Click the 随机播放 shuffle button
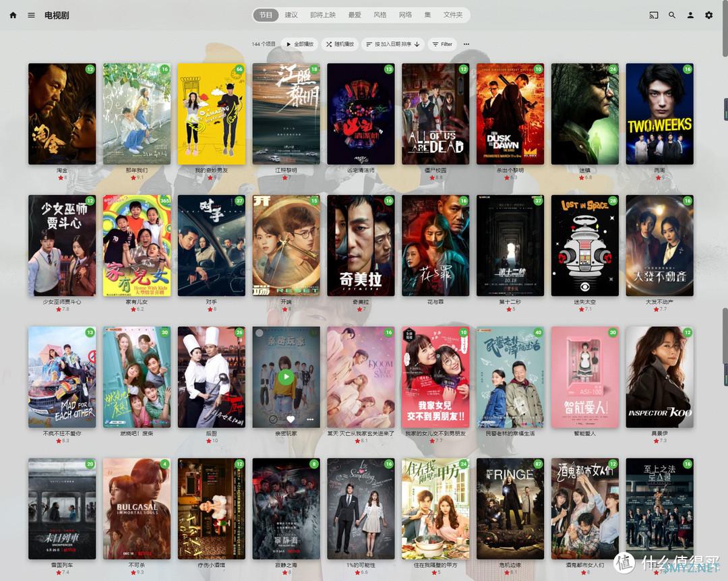Screen dimensions: 728x581 [x=340, y=44]
